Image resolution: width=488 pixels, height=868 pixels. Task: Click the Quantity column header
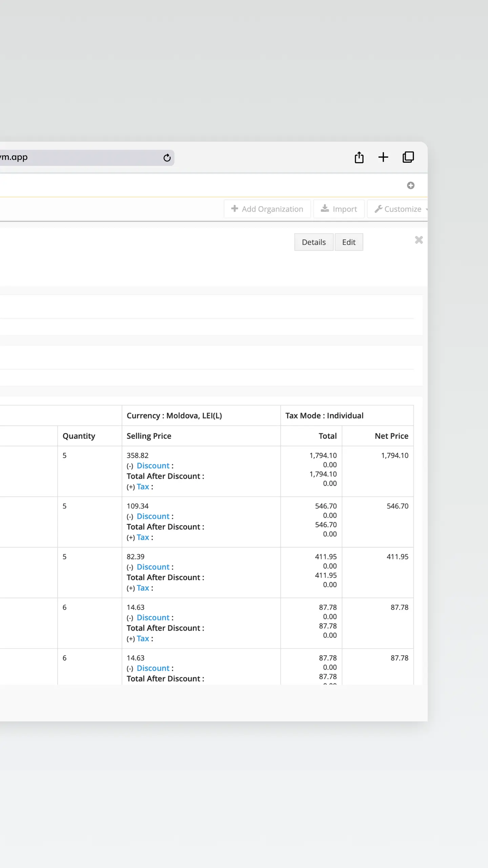point(79,436)
